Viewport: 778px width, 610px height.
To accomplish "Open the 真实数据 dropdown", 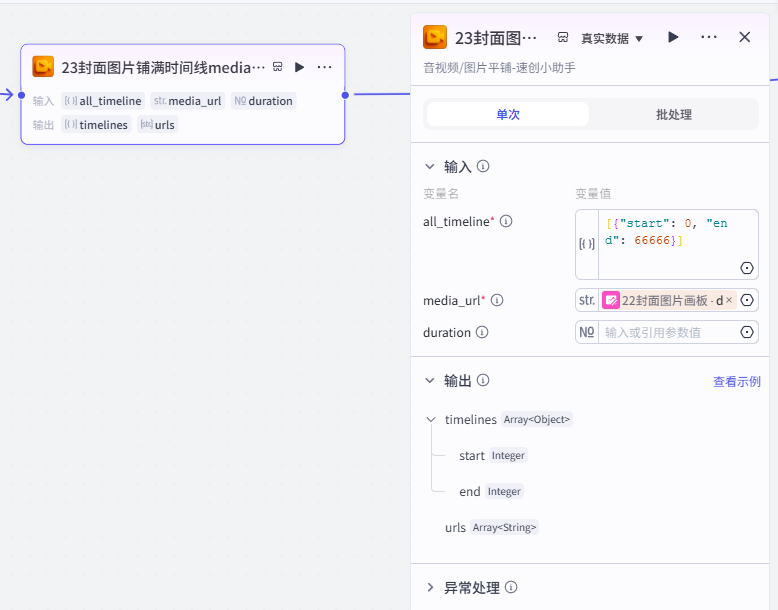I will [x=612, y=38].
